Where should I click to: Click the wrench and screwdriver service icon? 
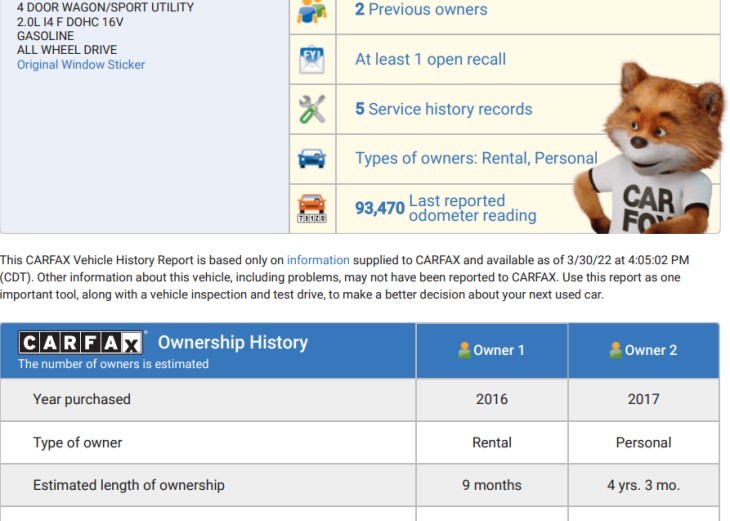[312, 109]
